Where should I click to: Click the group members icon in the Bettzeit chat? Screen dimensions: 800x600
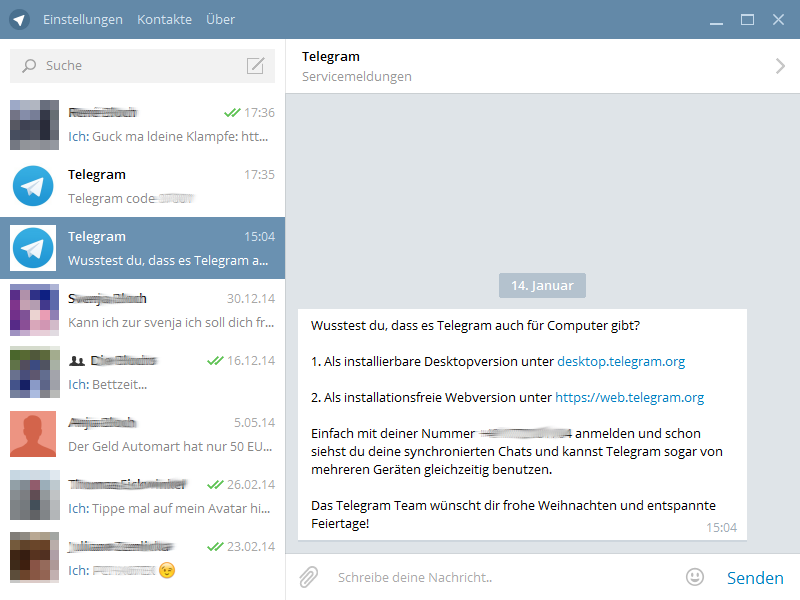[x=77, y=361]
